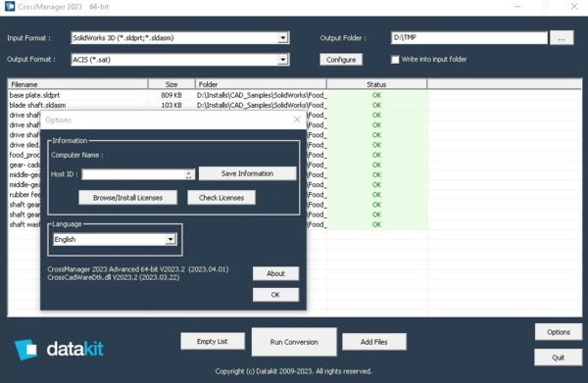Click the Datakit copyright notice text
This screenshot has height=383, width=588.
click(294, 371)
